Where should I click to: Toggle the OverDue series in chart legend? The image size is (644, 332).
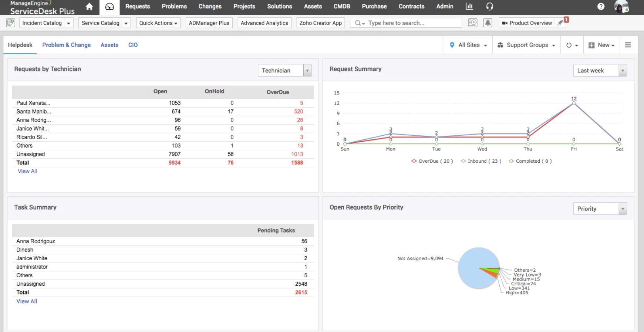point(432,161)
